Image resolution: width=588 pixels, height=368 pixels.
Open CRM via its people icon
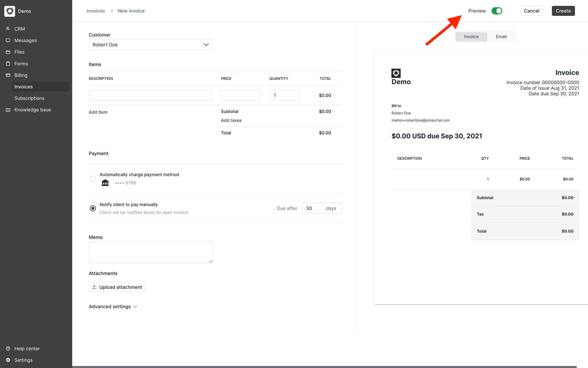[x=8, y=29]
